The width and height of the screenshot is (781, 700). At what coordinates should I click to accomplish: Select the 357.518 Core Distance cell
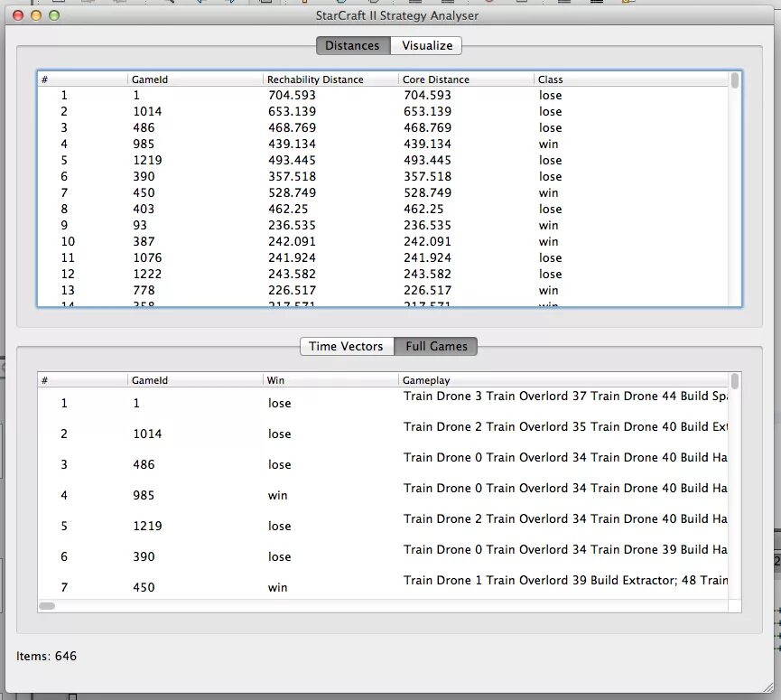point(427,176)
